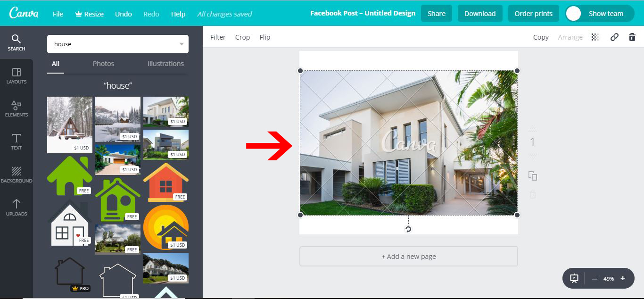This screenshot has width=644, height=299.
Task: Zoom in with the plus button
Action: coord(623,278)
